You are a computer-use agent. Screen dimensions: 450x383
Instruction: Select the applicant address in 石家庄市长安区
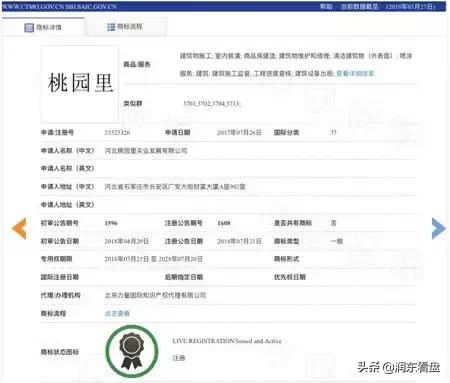175,187
